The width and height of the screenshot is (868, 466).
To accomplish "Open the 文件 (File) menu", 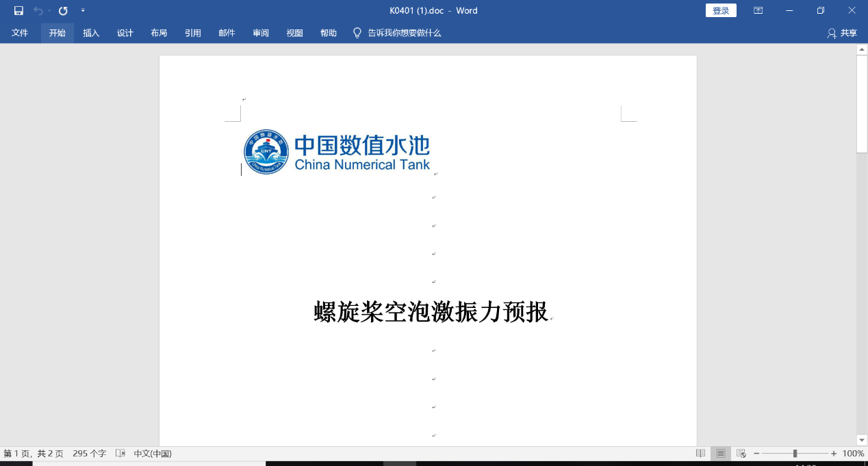I will (20, 33).
